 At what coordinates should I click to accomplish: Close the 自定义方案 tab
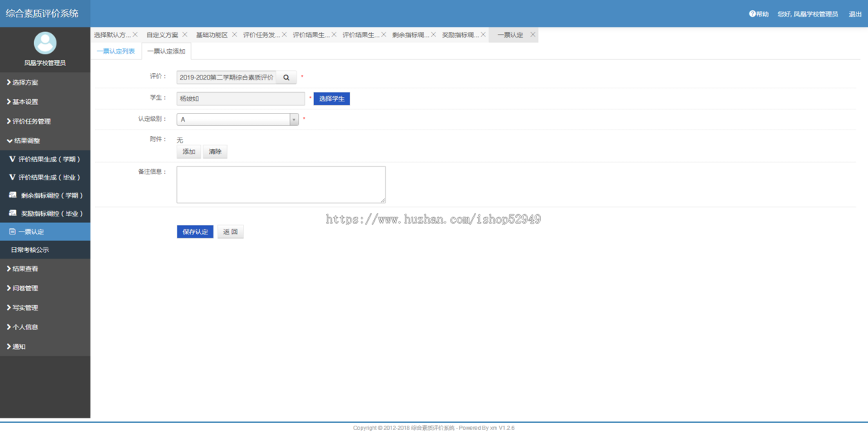tap(185, 34)
